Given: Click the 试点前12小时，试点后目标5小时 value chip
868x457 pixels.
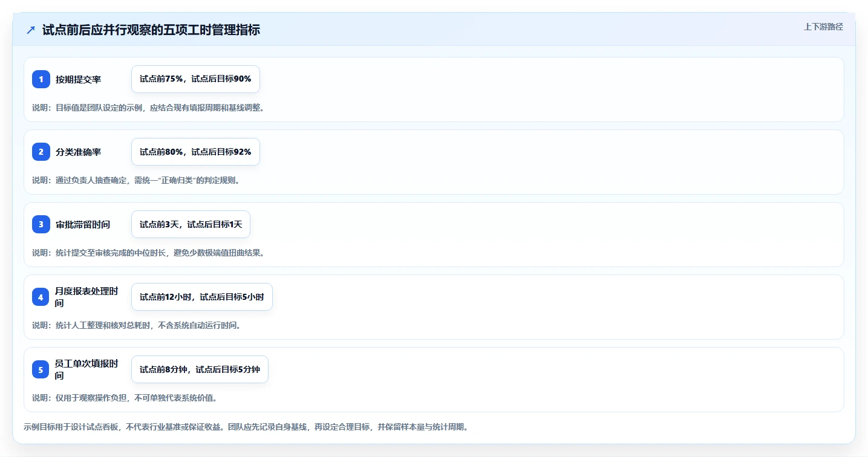Looking at the screenshot, I should [x=202, y=297].
